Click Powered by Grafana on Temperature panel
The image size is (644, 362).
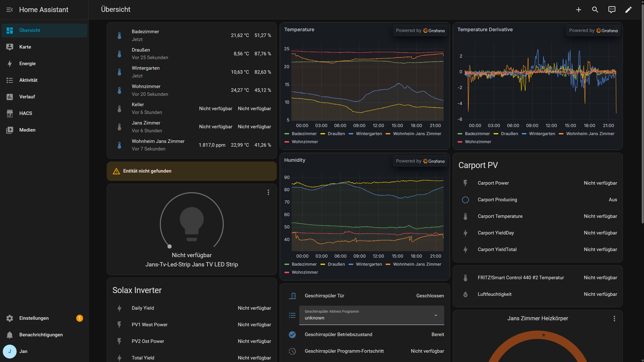[x=420, y=31]
